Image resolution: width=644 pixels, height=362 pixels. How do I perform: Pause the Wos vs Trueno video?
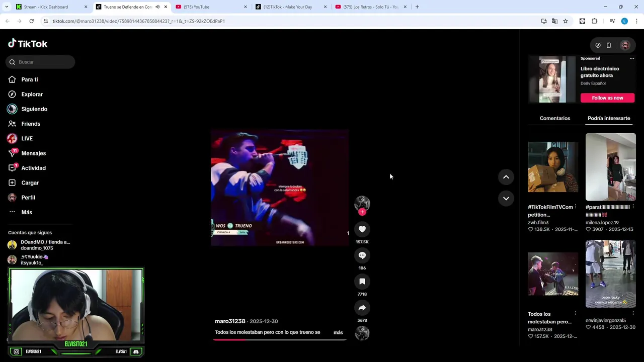[280, 188]
